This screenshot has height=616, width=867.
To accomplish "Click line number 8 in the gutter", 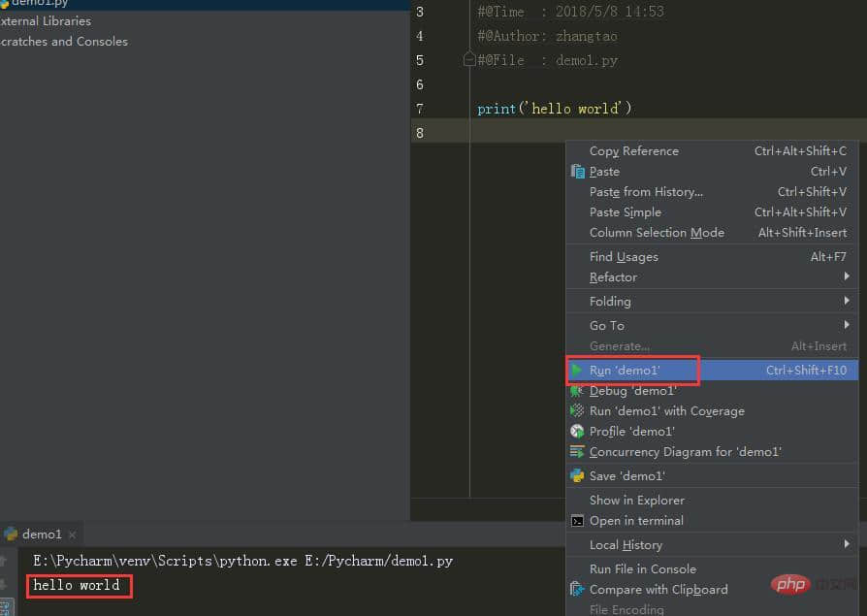I will click(420, 133).
